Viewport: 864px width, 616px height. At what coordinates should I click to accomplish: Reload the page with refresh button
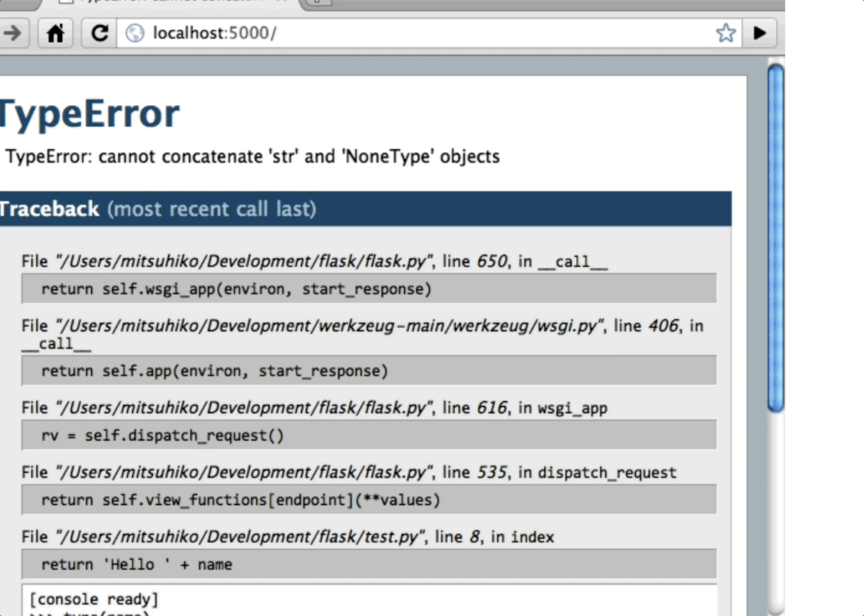tap(99, 33)
